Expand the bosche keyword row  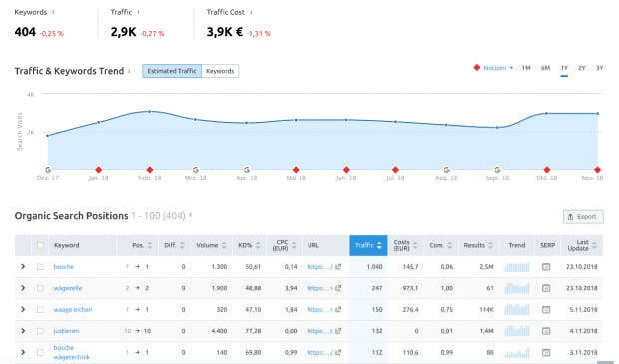coord(23,267)
